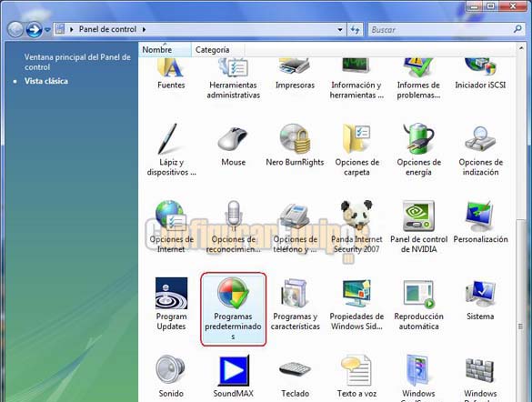
Task: Expand the address bar history dropdown
Action: coord(339,29)
